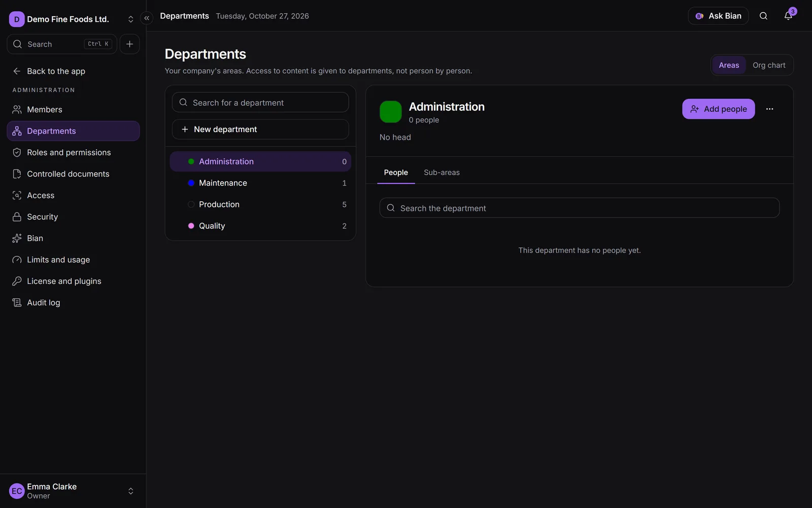Open the Bian AI settings
812x508 pixels.
(73, 238)
